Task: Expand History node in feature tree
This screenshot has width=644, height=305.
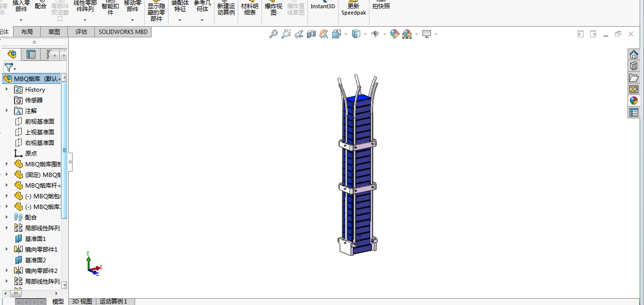Action: click(7, 89)
